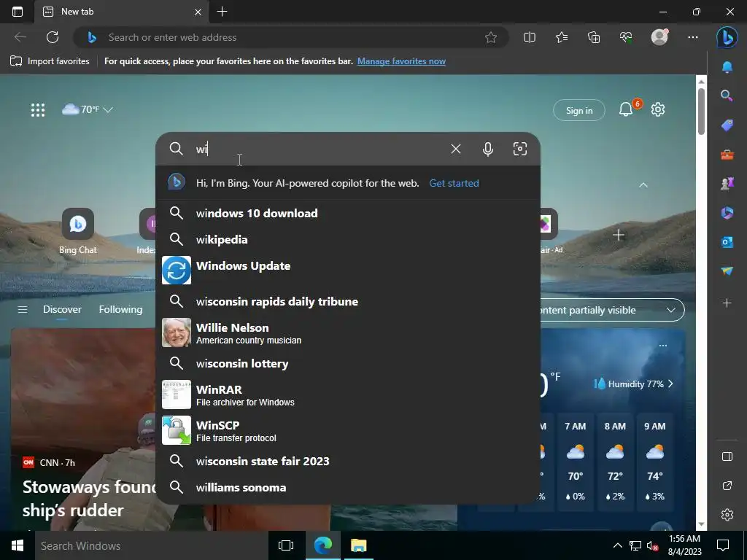
Task: Start voice search with microphone
Action: (x=488, y=149)
